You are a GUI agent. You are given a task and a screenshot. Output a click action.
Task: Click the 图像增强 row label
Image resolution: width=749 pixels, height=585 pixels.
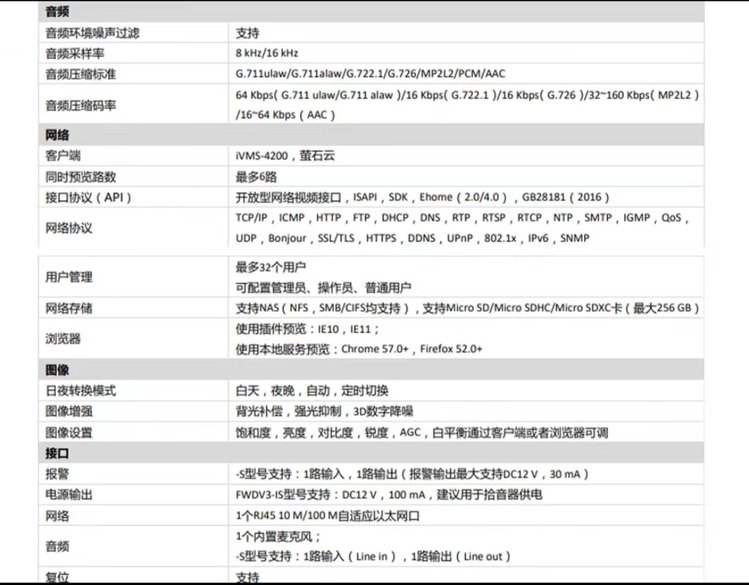click(x=70, y=411)
